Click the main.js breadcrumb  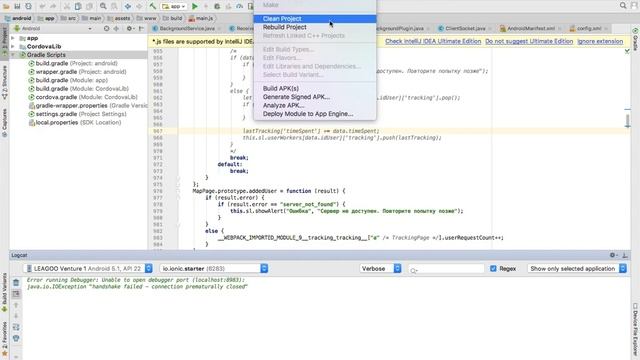201,18
